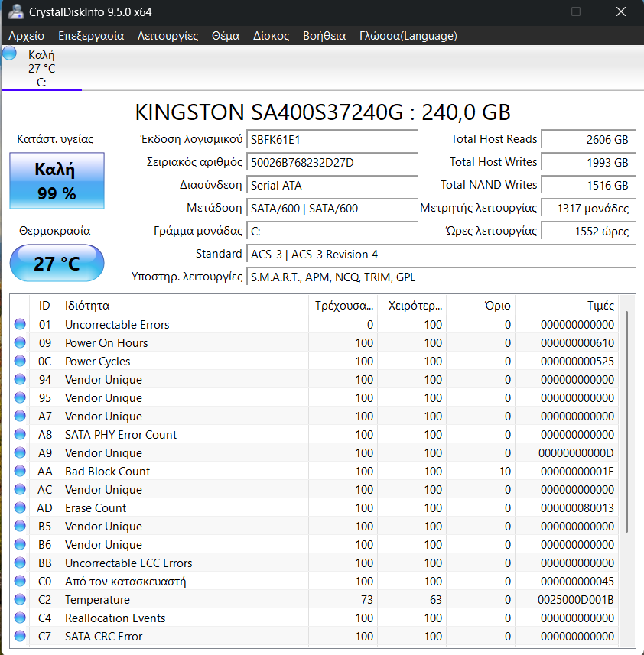Viewport: 644px width, 655px height.
Task: Click the disk title KINGSTON SA400S37240G
Action: [269, 112]
